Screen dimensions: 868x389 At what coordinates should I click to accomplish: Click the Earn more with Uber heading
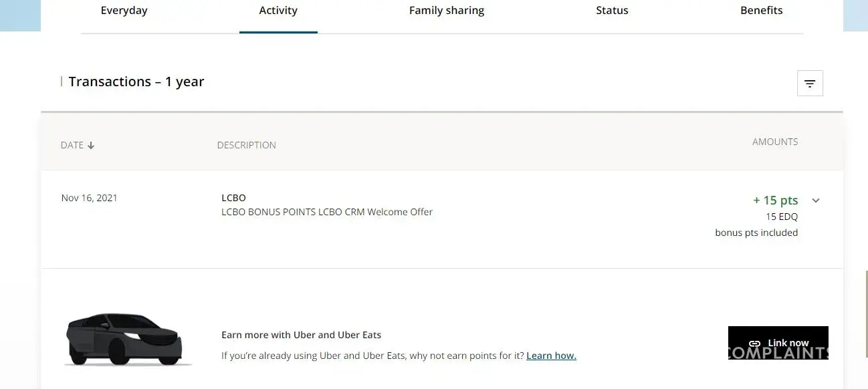pyautogui.click(x=301, y=335)
